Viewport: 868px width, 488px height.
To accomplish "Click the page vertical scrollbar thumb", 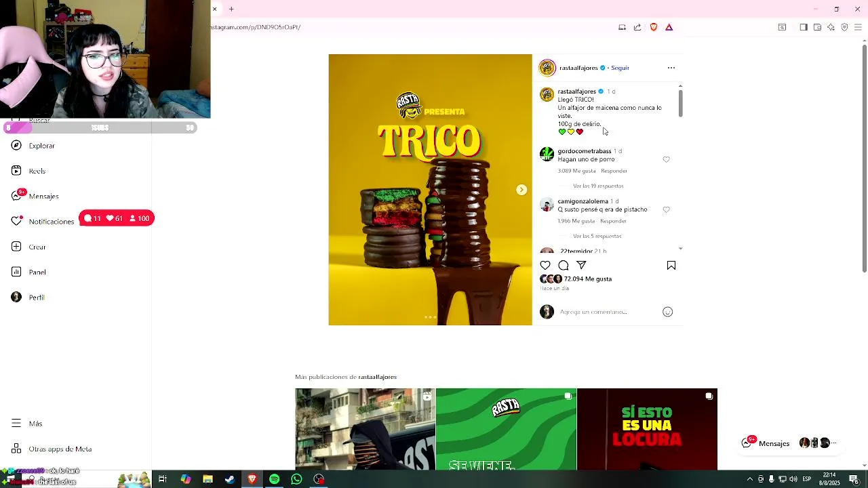I will tap(864, 159).
